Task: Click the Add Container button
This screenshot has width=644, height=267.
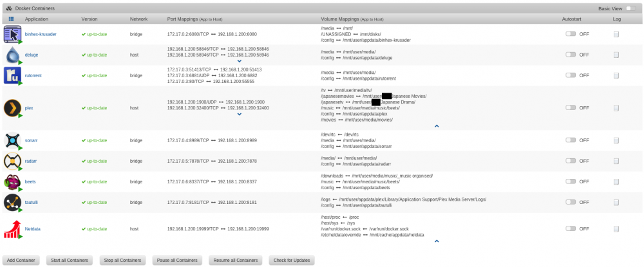Action: pos(21,261)
